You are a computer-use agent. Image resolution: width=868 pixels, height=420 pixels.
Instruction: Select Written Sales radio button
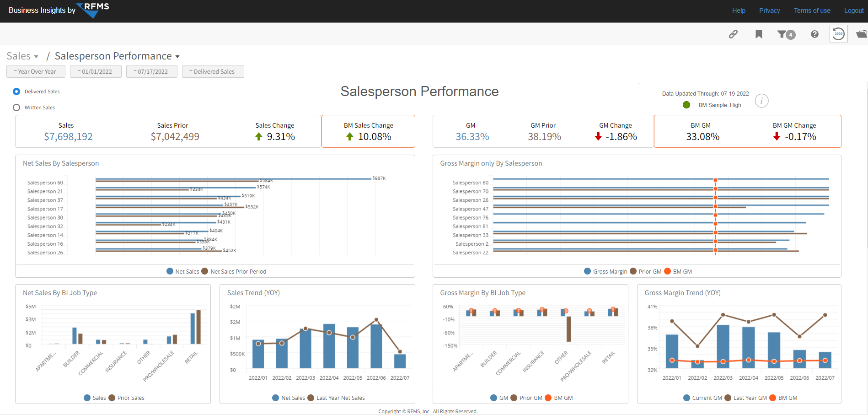click(x=16, y=108)
